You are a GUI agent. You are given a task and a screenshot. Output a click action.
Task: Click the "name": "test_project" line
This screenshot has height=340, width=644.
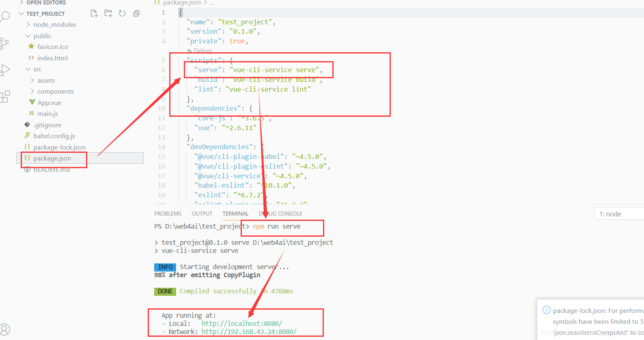pyautogui.click(x=231, y=22)
